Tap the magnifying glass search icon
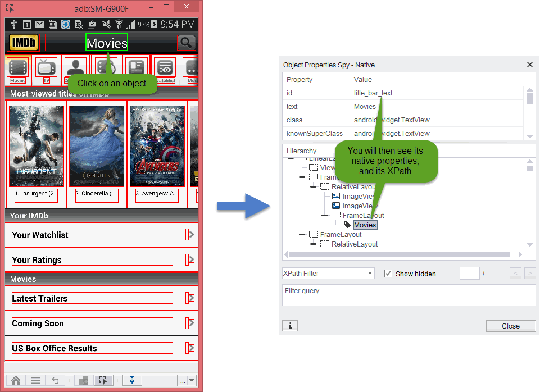Screen dimensions: 540x392 coord(185,43)
